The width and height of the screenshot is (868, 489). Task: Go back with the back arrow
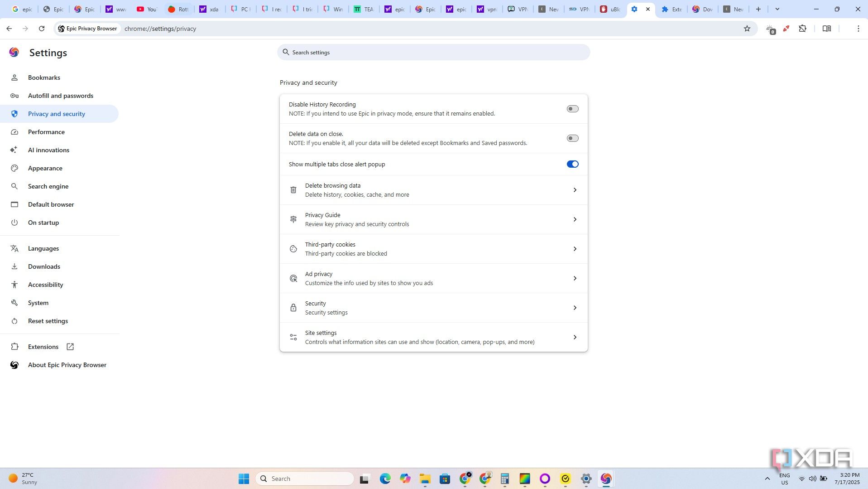pos(9,29)
